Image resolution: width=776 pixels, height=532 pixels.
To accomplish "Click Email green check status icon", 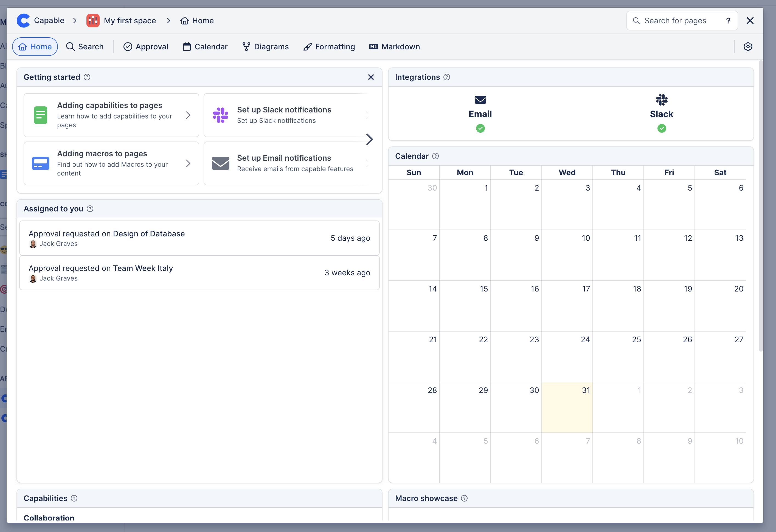I will [x=480, y=129].
